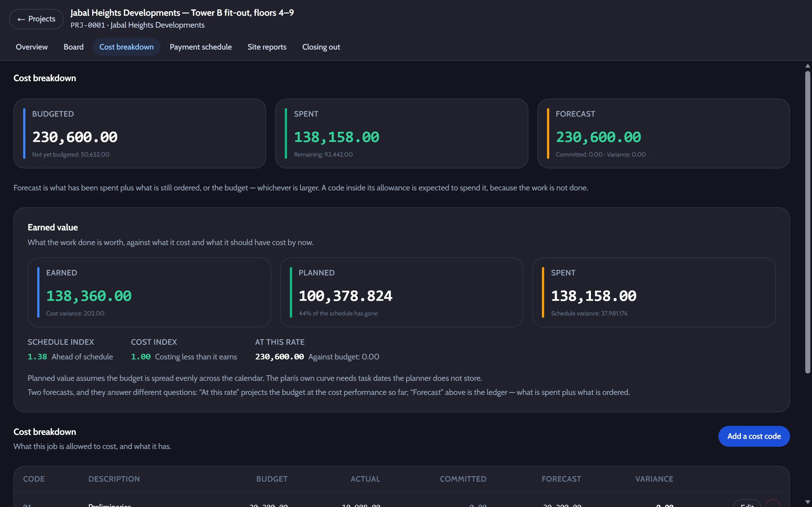Open the Overview tab

[32, 47]
